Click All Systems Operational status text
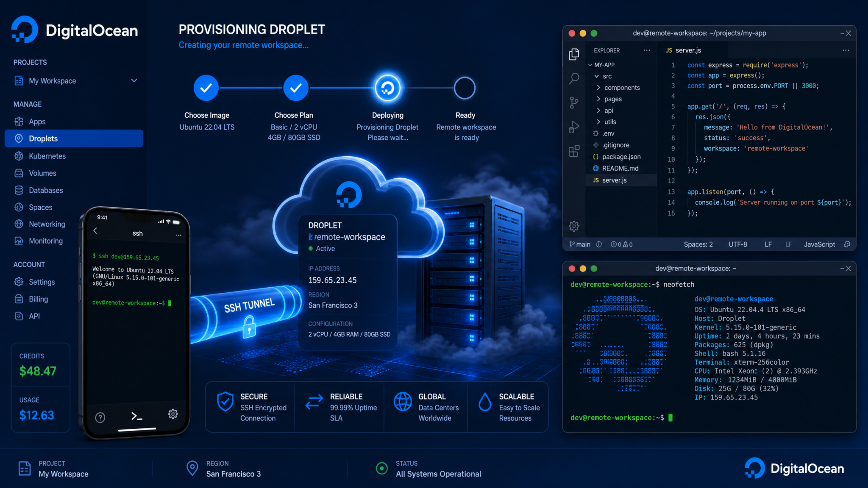The image size is (868, 488). pos(439,474)
